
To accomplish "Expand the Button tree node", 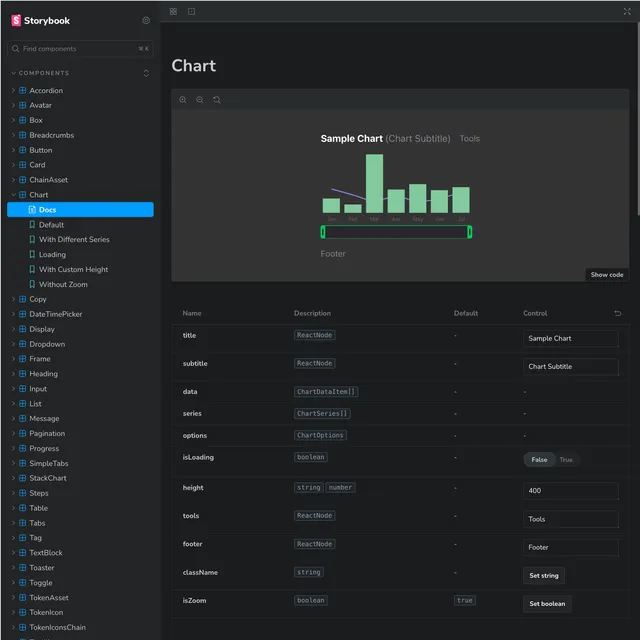I will pos(13,150).
